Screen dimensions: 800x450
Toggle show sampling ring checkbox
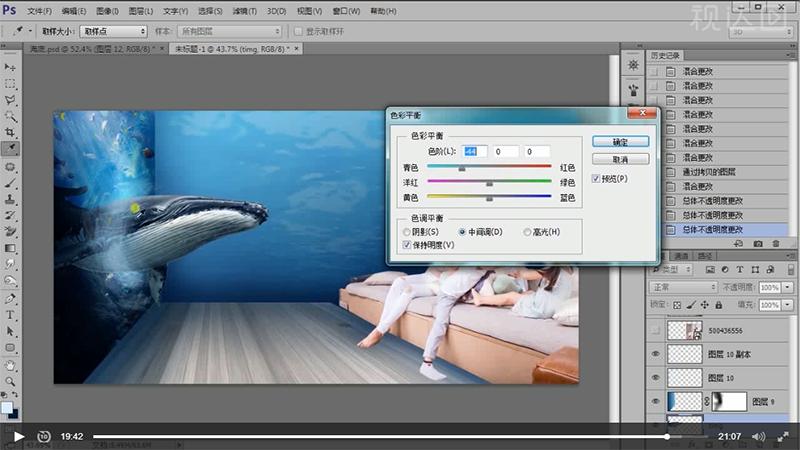pyautogui.click(x=298, y=32)
